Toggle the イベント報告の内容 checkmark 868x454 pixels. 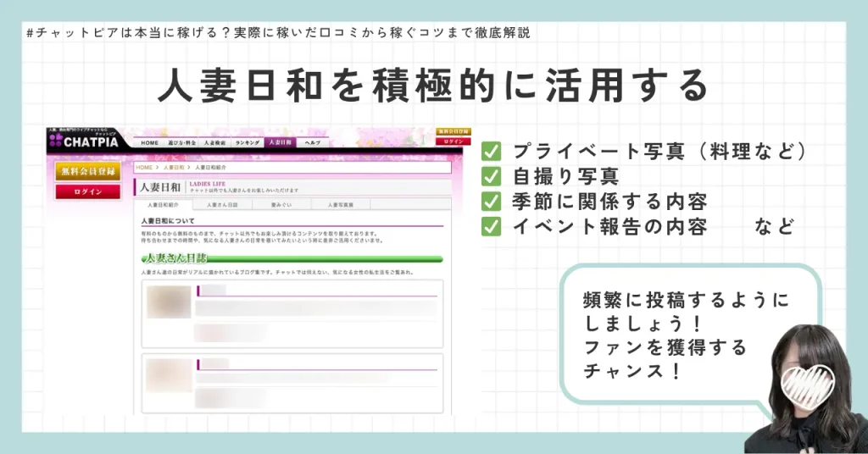pyautogui.click(x=491, y=226)
